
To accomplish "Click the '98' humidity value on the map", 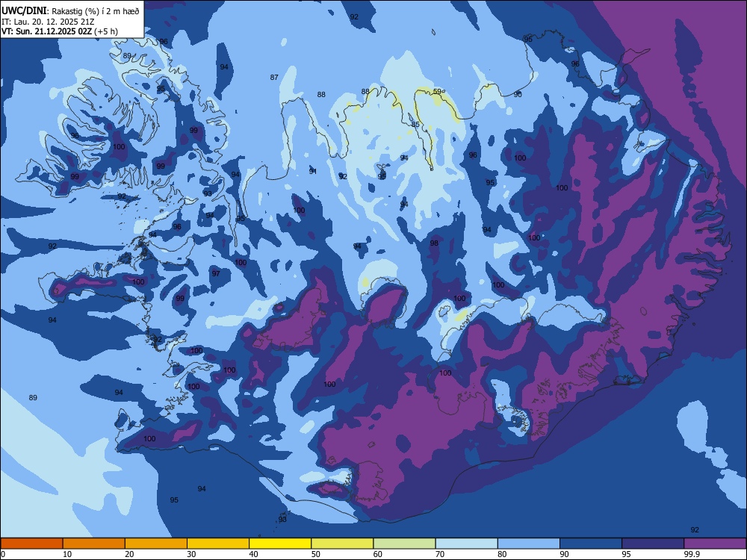I will (434, 243).
